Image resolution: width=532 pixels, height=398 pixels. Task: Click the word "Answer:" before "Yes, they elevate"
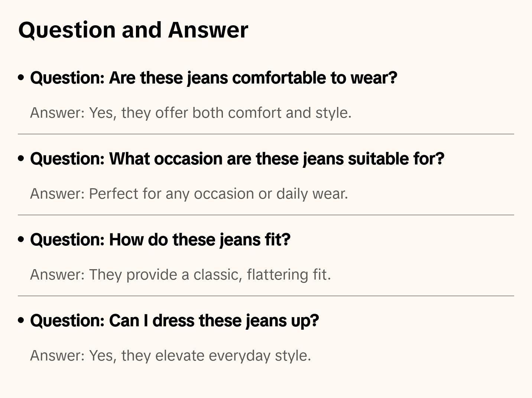point(58,356)
